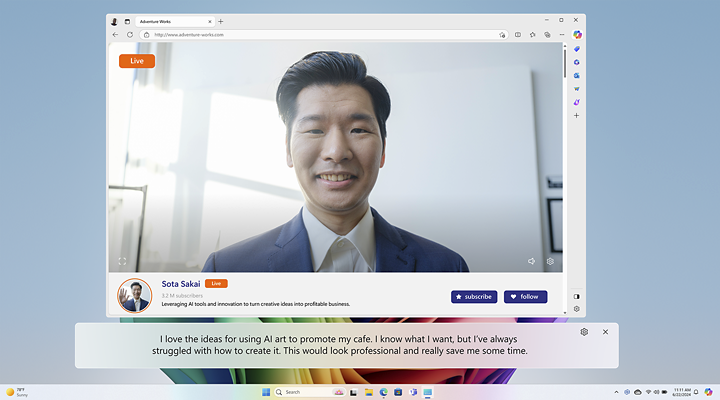Open Copilot in the Edge sidebar
Image resolution: width=720 pixels, height=400 pixels.
(577, 35)
